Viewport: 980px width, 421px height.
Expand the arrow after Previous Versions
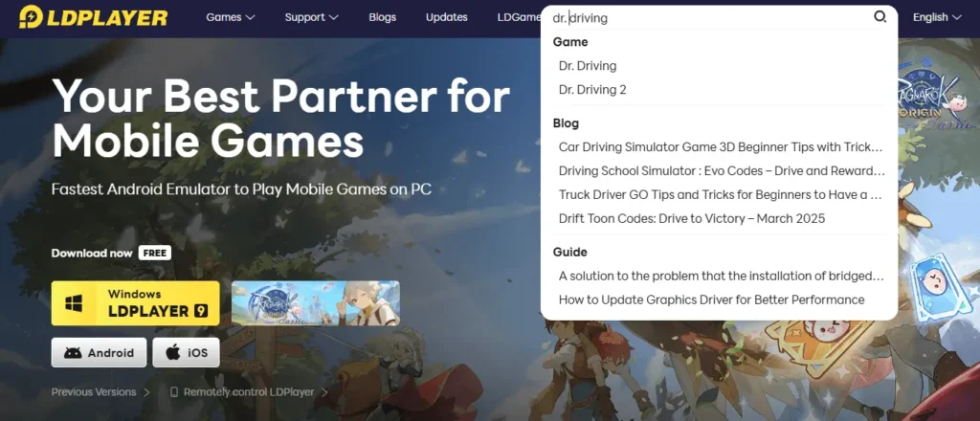(x=146, y=392)
